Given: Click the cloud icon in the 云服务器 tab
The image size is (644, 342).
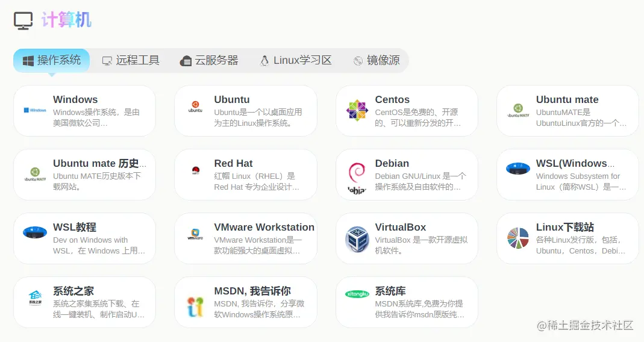Looking at the screenshot, I should pyautogui.click(x=186, y=61).
